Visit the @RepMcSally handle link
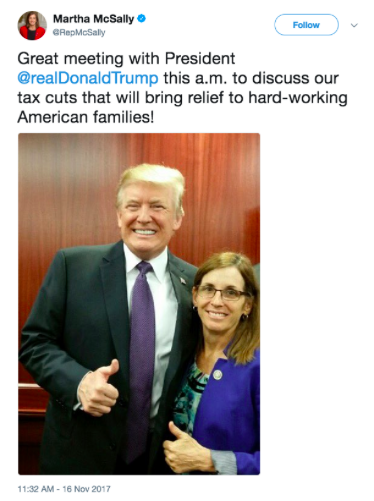Viewport: 374px width, 501px height. (x=79, y=33)
